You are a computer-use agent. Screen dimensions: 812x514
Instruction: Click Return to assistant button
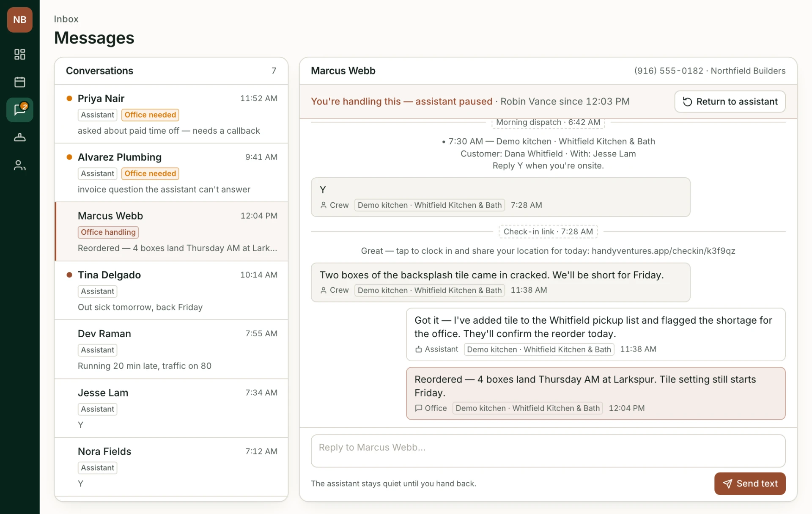(x=730, y=102)
